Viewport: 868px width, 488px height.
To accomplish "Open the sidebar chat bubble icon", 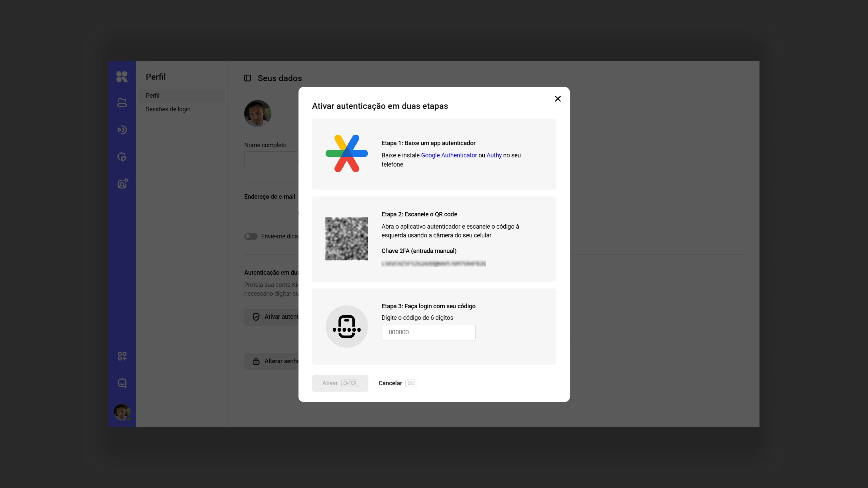I will [122, 383].
